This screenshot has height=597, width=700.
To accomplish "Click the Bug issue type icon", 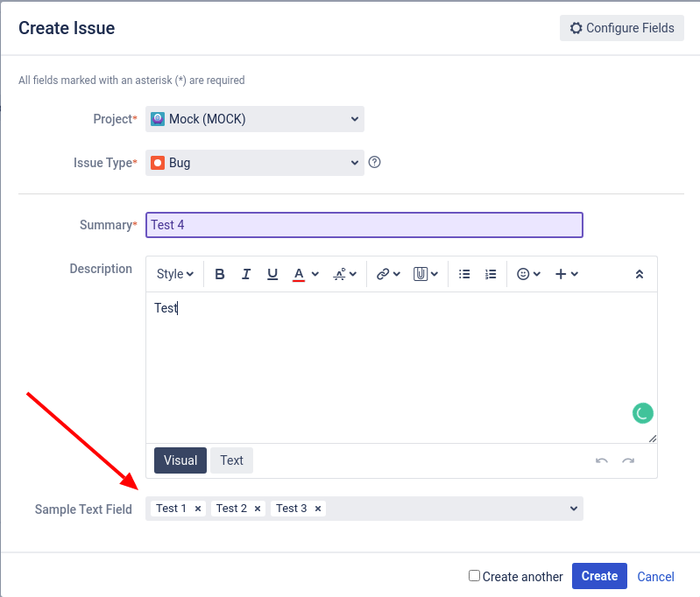I will 158,163.
